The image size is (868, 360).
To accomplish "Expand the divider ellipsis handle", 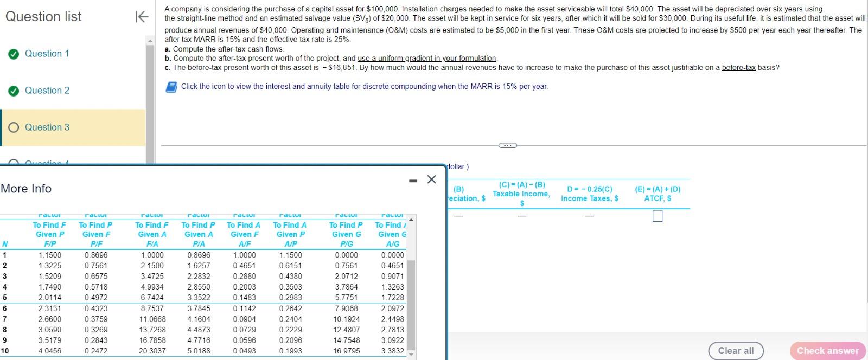I will (x=508, y=145).
